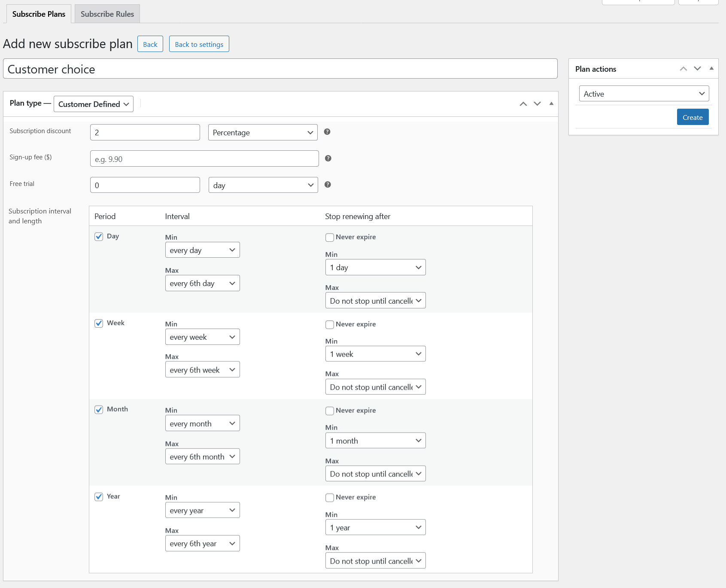The width and height of the screenshot is (726, 588).
Task: Move Plan type panel up
Action: [523, 104]
